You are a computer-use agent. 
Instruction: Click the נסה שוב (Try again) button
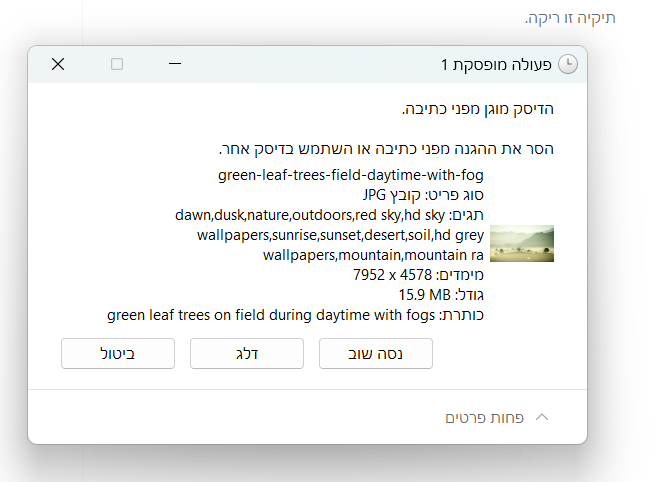click(x=376, y=353)
